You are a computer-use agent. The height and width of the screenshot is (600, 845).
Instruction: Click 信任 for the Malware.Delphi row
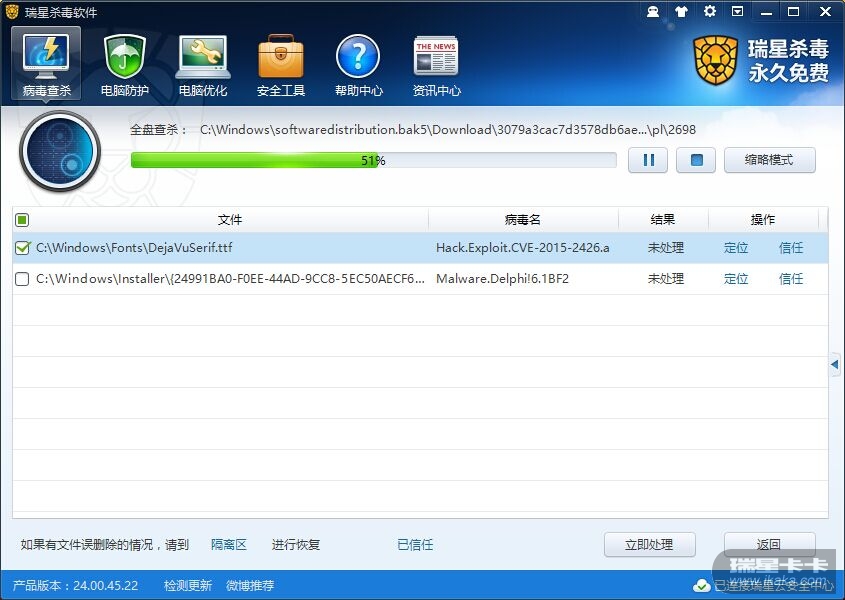click(x=791, y=279)
